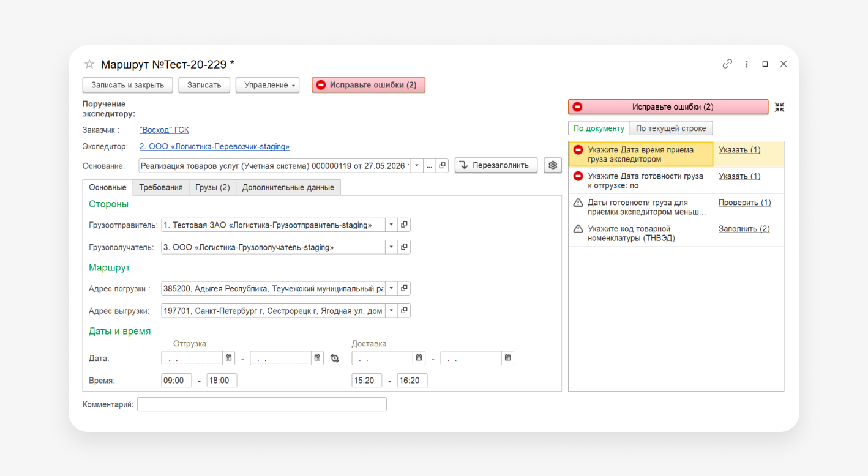
Task: Click red stop icon of Дата готовности груза error
Action: [x=578, y=176]
